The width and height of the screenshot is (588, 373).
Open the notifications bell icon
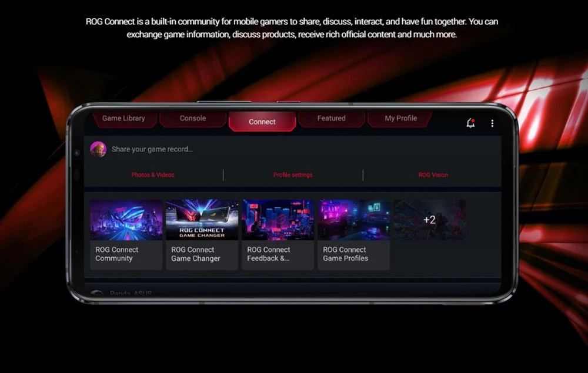(470, 123)
